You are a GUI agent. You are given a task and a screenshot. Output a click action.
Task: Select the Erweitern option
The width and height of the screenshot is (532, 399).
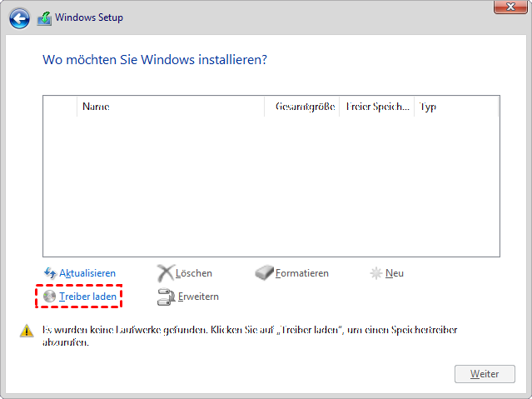[198, 297]
